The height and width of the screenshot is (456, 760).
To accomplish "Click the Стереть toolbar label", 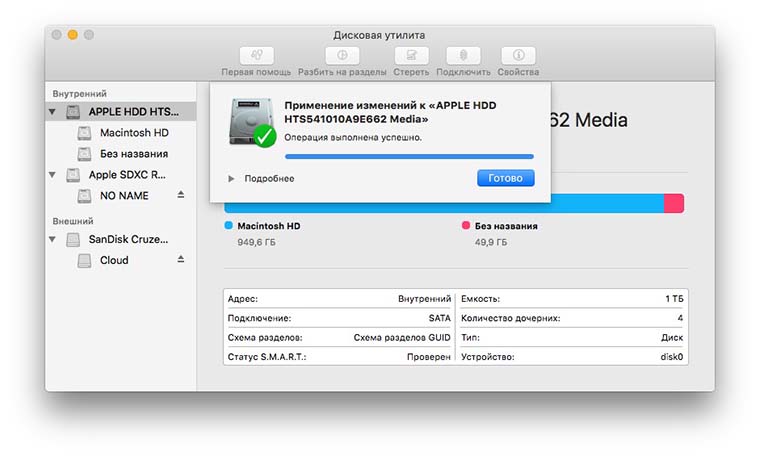I will (x=411, y=72).
